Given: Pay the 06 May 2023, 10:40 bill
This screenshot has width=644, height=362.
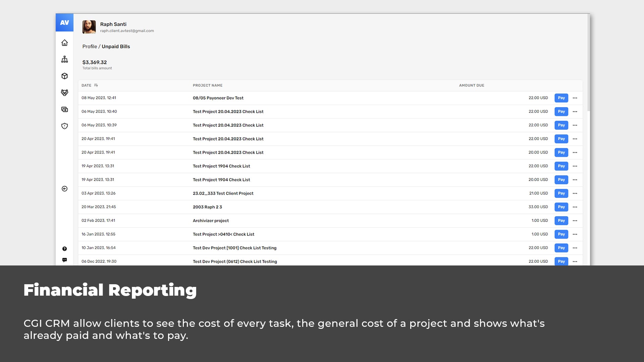Looking at the screenshot, I should pyautogui.click(x=561, y=112).
